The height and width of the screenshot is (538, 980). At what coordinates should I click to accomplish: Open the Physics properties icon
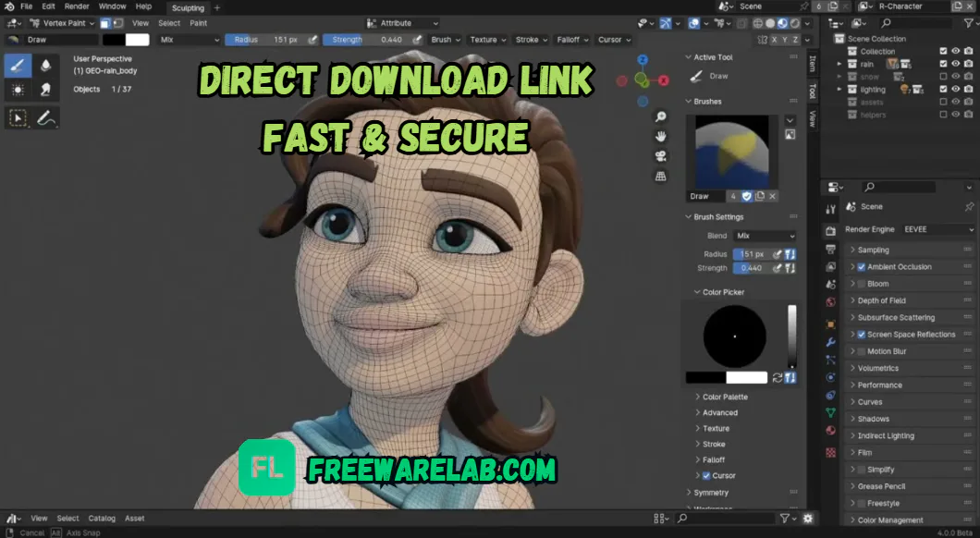click(830, 377)
